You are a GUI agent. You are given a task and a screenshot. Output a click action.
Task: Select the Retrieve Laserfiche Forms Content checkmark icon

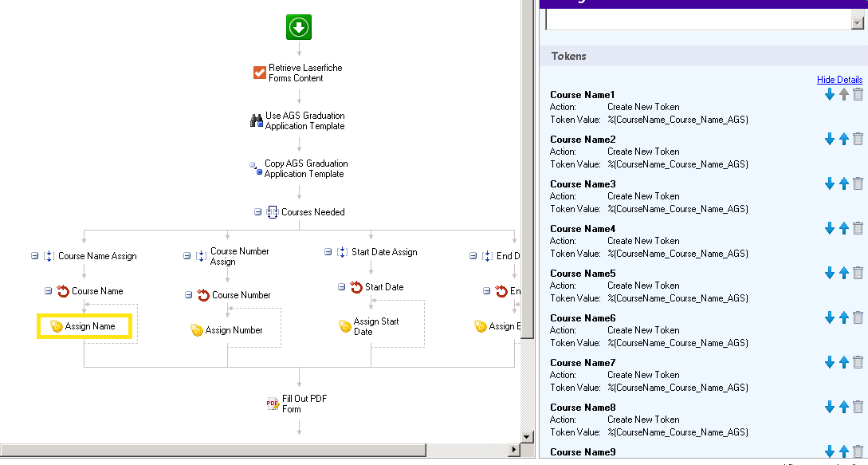pos(260,73)
